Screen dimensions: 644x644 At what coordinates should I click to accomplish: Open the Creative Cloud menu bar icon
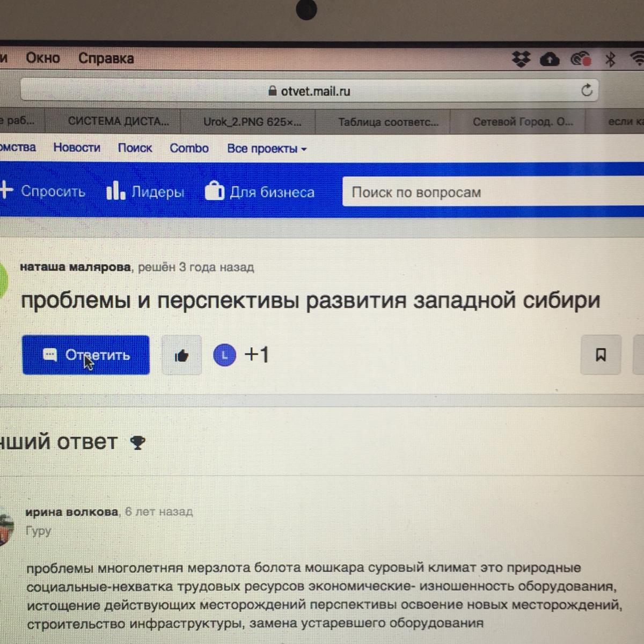click(580, 59)
